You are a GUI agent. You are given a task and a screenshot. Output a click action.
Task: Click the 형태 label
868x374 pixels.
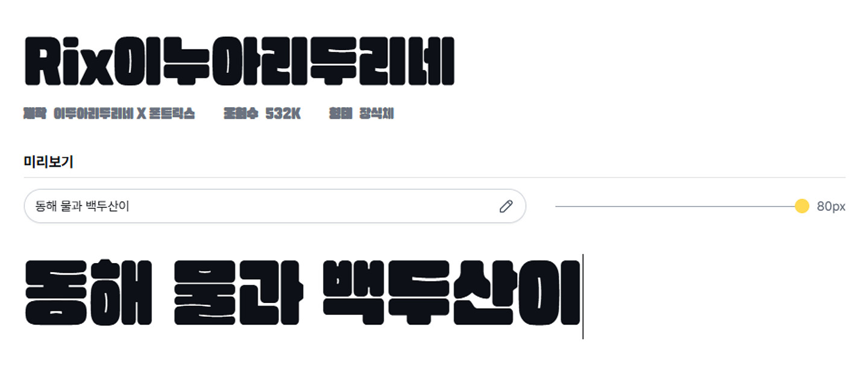click(x=341, y=113)
